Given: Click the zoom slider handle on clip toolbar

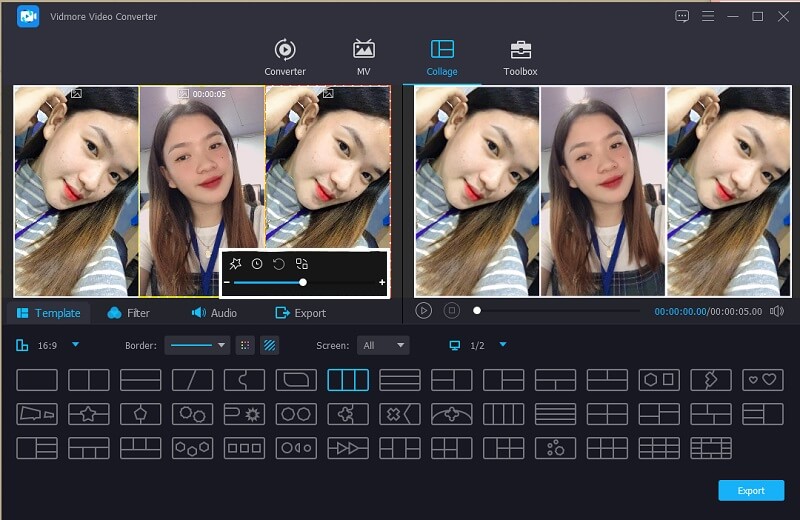Looking at the screenshot, I should 303,283.
